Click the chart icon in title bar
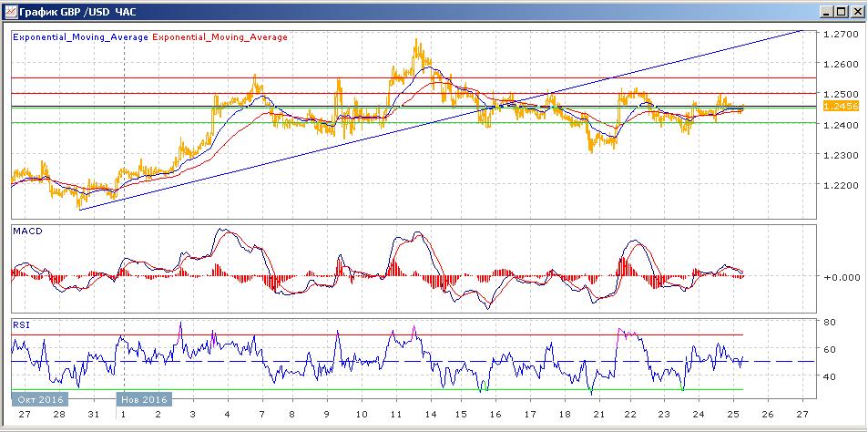 click(x=9, y=11)
